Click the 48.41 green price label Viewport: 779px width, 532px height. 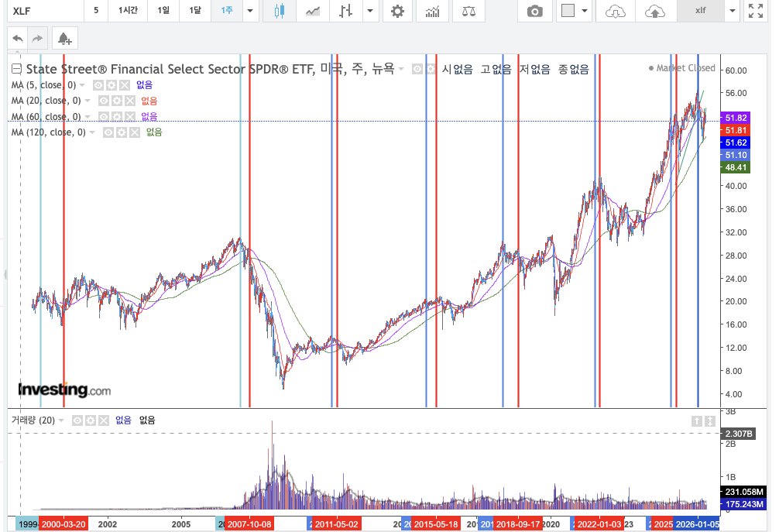[x=736, y=167]
